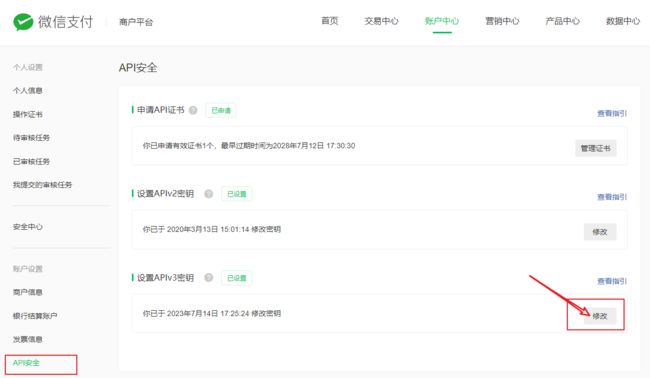The image size is (650, 378).
Task: Open 查看指引 link for APIv2 key
Action: [612, 197]
